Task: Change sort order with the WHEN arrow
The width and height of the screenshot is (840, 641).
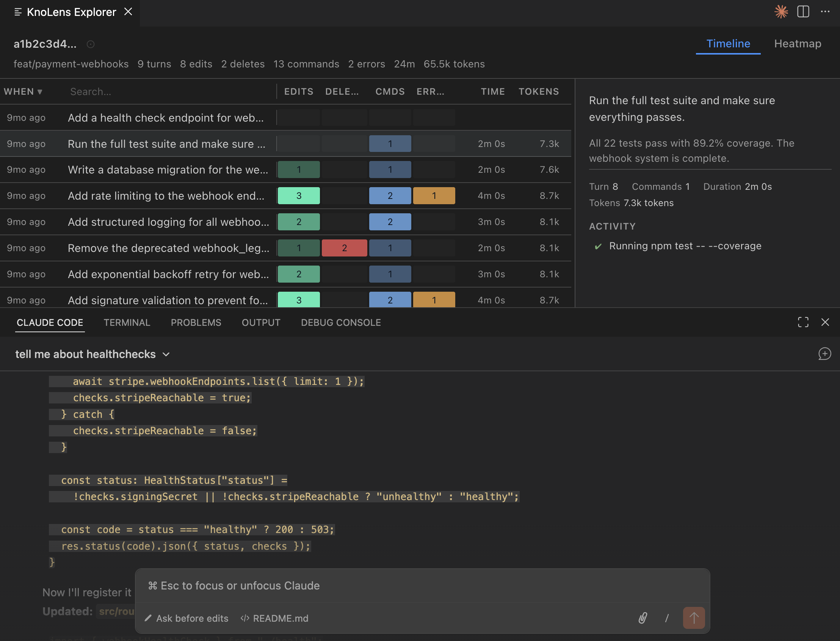Action: point(40,92)
